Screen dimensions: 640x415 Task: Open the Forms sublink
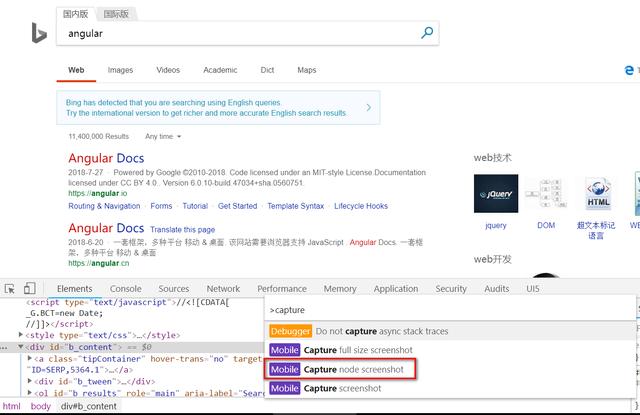tap(161, 206)
